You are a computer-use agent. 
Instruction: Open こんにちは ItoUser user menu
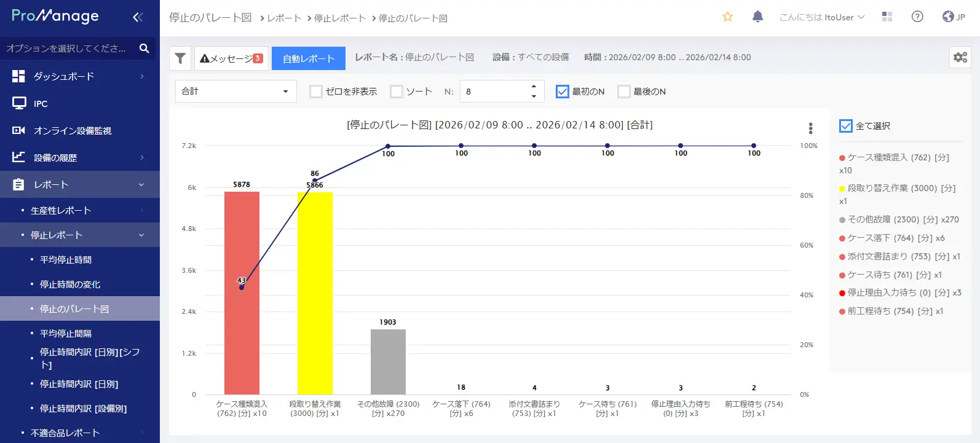coord(822,17)
